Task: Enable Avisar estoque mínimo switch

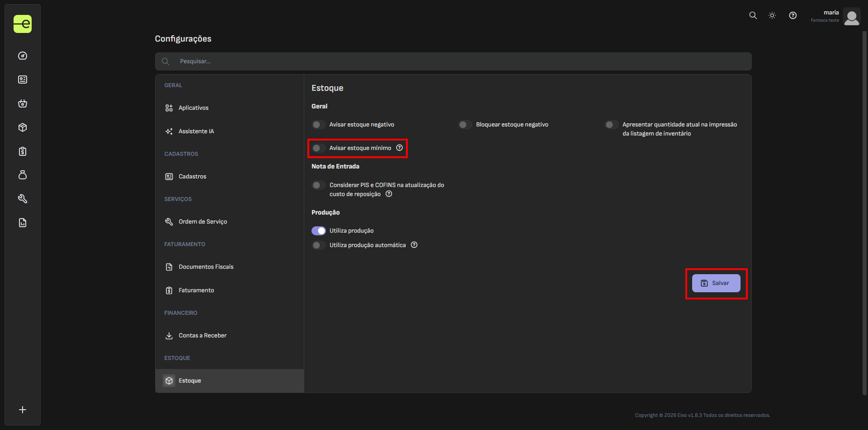Action: pyautogui.click(x=319, y=148)
